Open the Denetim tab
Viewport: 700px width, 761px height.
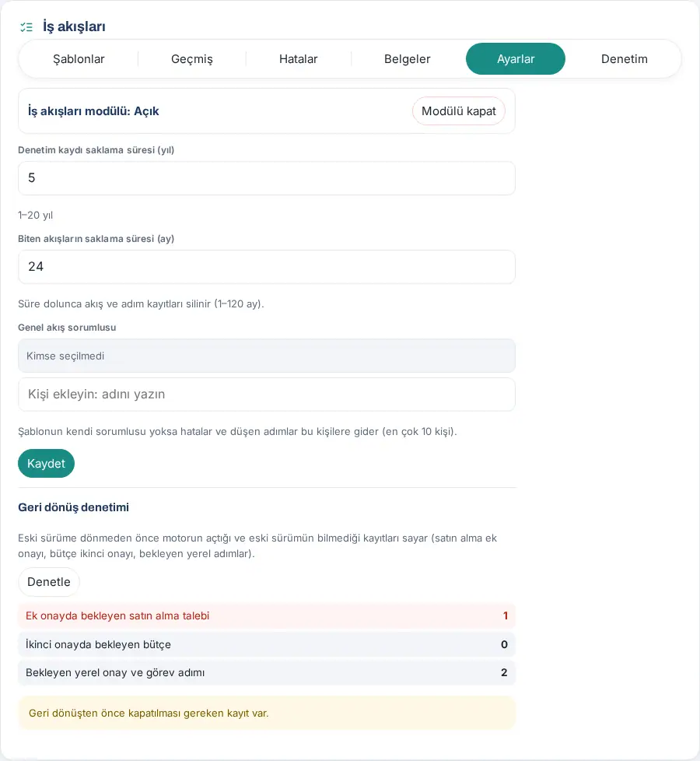(x=625, y=59)
